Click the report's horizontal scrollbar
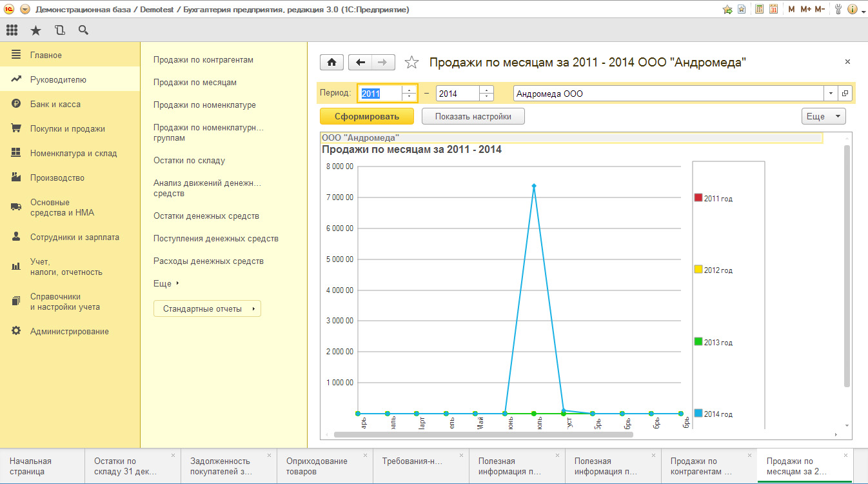The width and height of the screenshot is (868, 484). 484,434
